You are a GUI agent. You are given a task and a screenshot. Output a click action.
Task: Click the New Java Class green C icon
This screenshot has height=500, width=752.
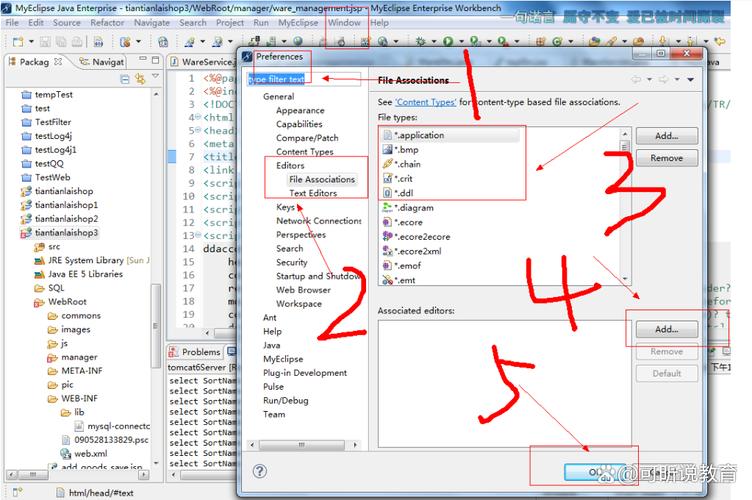click(557, 42)
